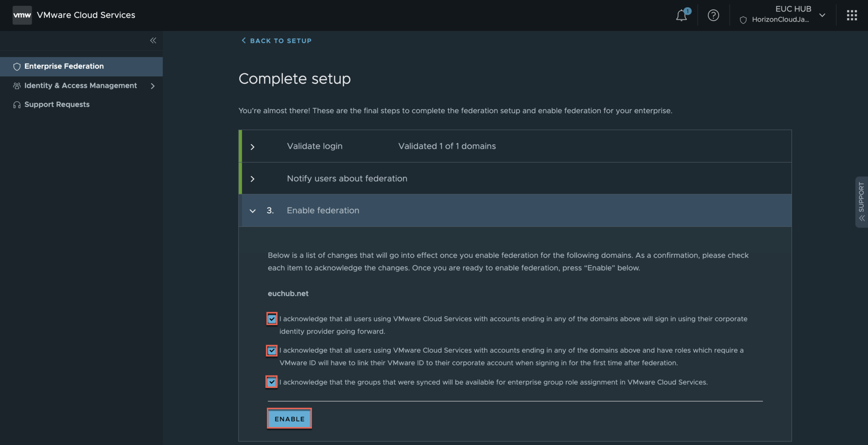The width and height of the screenshot is (868, 445).
Task: Collapse the Enable federation step
Action: tap(253, 211)
